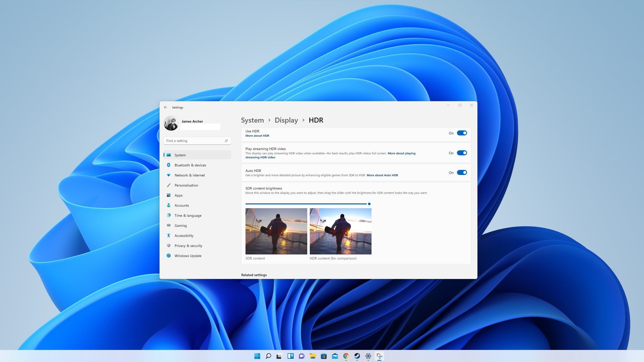The height and width of the screenshot is (362, 644).
Task: Select Privacy & security in sidebar
Action: click(x=188, y=245)
